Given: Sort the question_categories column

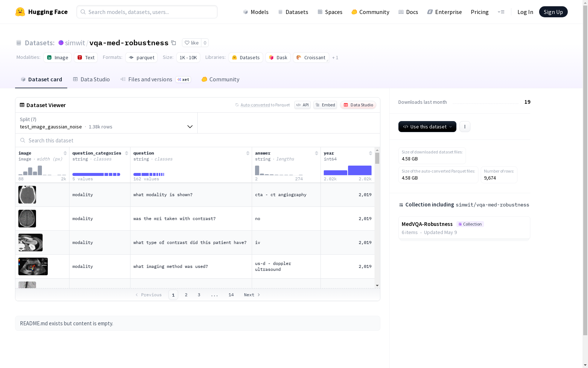Looking at the screenshot, I should coord(126,153).
